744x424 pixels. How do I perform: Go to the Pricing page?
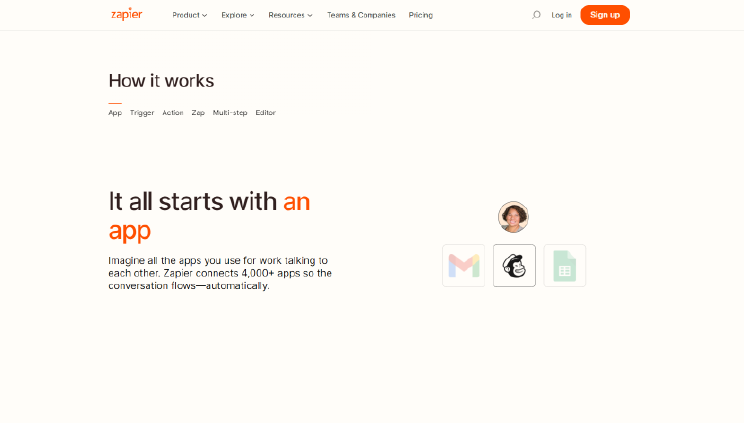pyautogui.click(x=421, y=15)
